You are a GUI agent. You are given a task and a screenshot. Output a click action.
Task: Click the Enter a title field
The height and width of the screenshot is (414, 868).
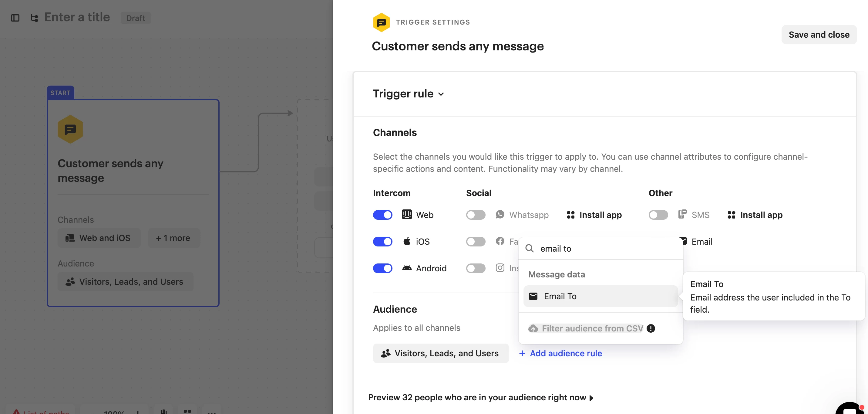click(x=77, y=17)
